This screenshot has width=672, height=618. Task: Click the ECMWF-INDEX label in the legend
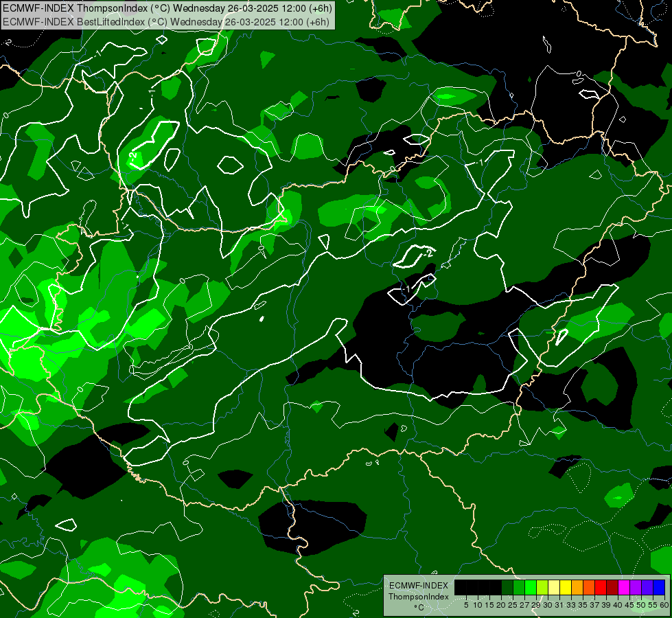(419, 586)
